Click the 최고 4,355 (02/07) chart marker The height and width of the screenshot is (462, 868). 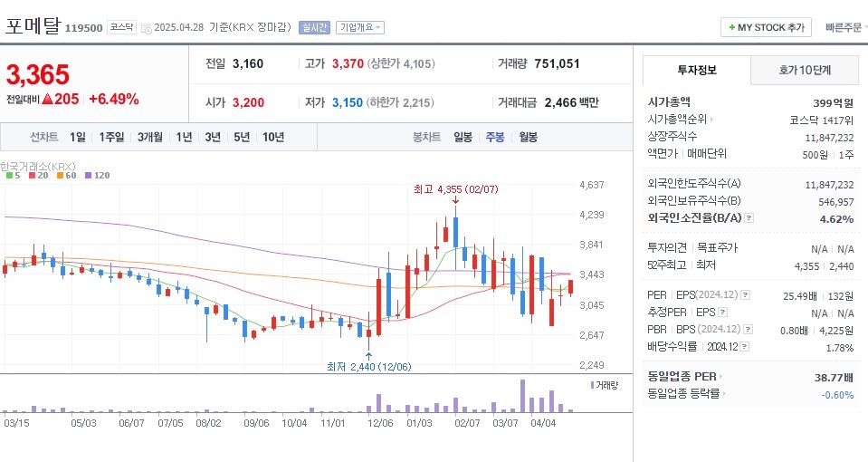point(455,189)
